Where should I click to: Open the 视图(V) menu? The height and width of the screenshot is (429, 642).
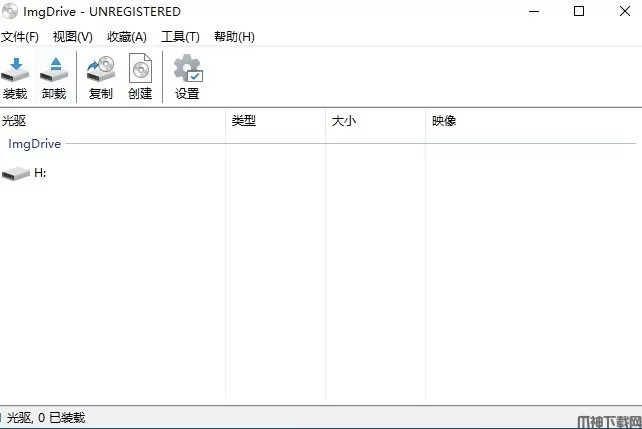point(73,37)
